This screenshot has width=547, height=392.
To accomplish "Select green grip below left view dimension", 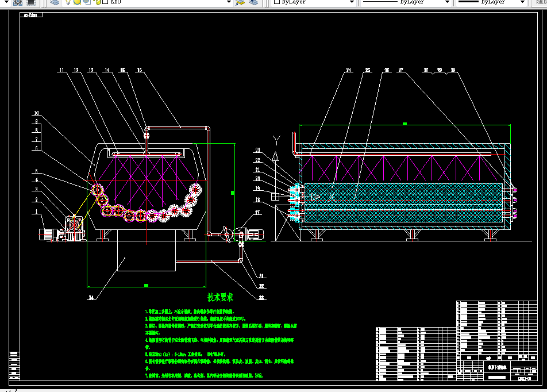I will [146, 286].
